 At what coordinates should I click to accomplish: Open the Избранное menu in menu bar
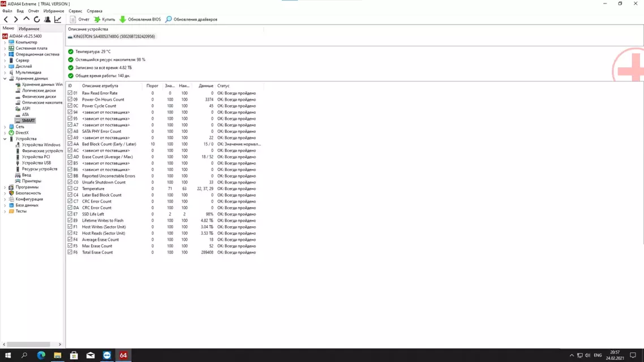click(x=54, y=11)
